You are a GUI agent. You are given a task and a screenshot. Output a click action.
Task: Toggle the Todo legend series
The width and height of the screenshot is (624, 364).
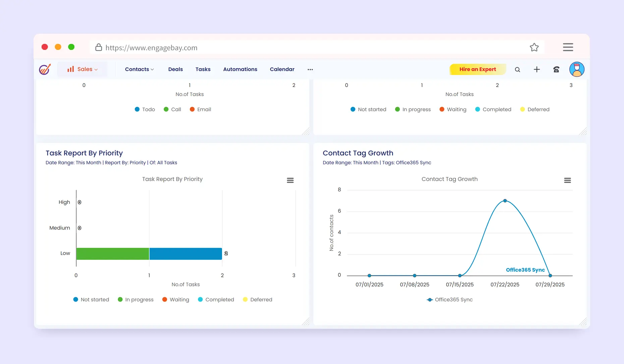(x=145, y=110)
